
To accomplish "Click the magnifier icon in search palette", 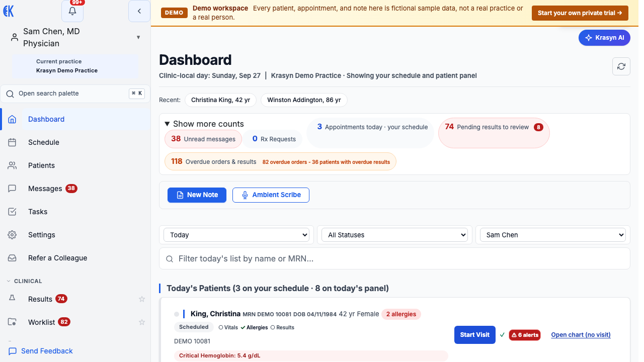I will (10, 94).
